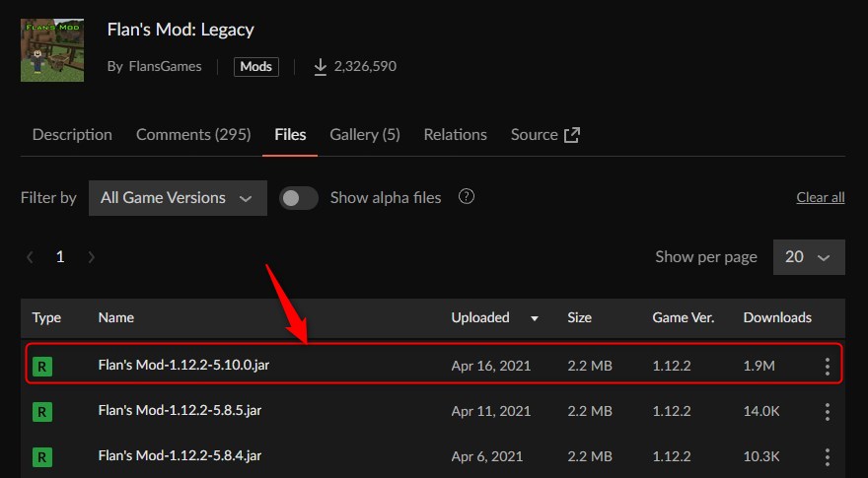
Task: Sort by the Uploaded column arrow
Action: tap(535, 318)
